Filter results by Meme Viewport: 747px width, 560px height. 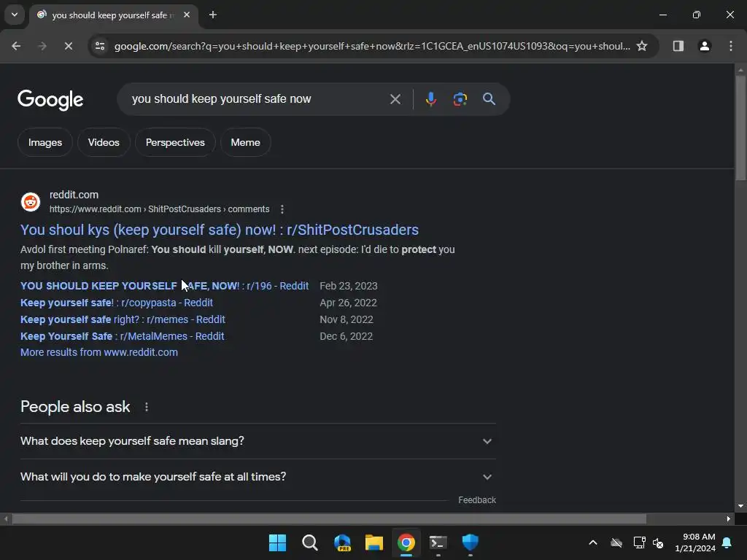point(245,142)
